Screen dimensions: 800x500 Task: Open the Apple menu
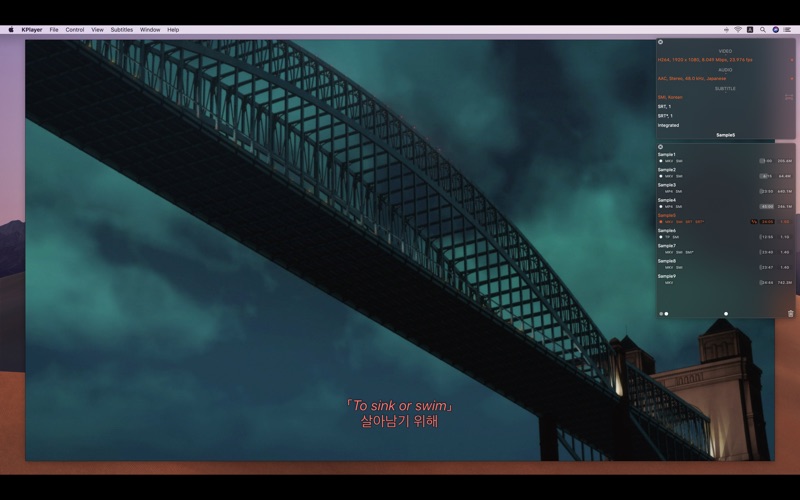pyautogui.click(x=11, y=30)
